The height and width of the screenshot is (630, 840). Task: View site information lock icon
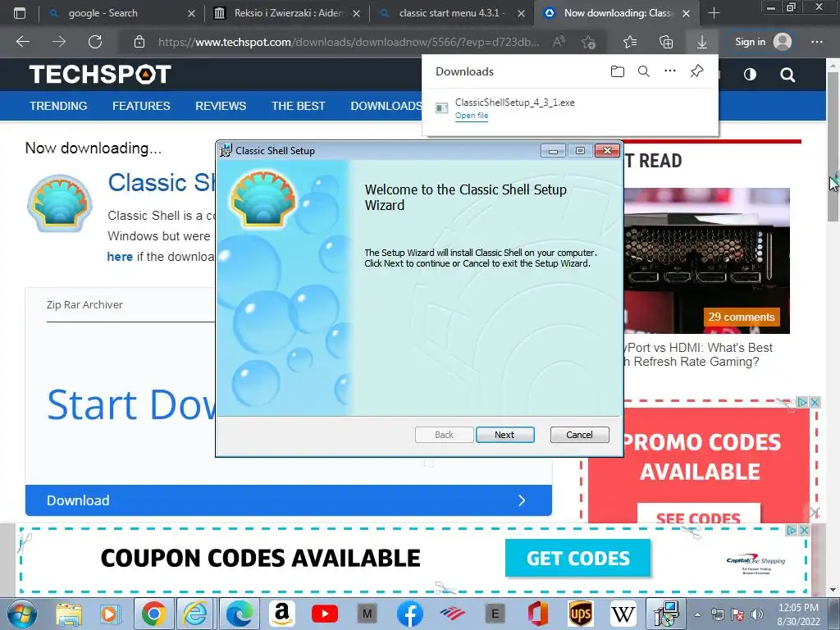click(139, 42)
